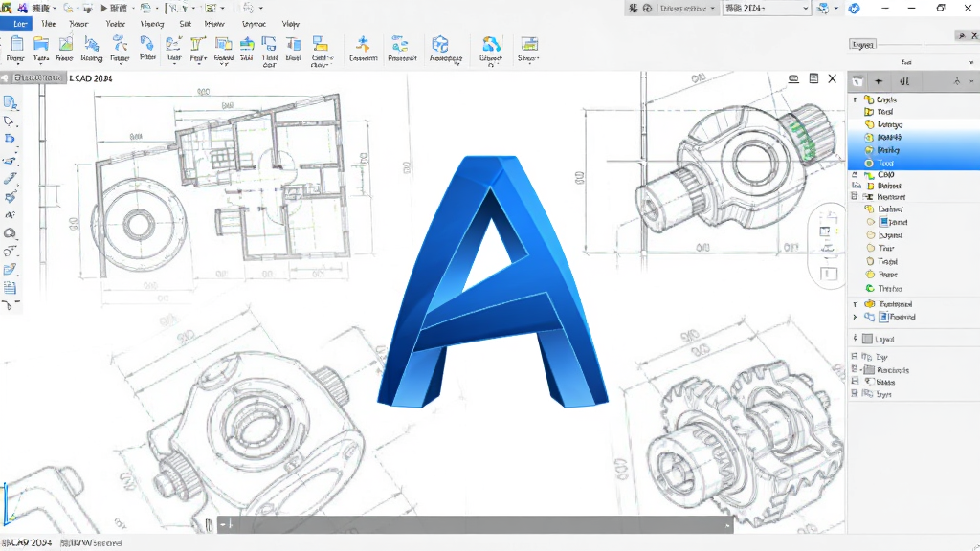Image resolution: width=980 pixels, height=551 pixels.
Task: Toggle the first checkbox in bottom panel list
Action: (x=855, y=357)
